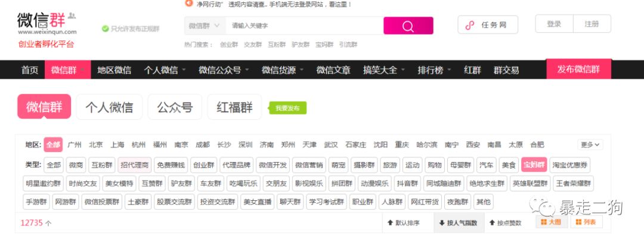Filter by region 哈尔滨
The width and height of the screenshot is (644, 236).
point(427,144)
